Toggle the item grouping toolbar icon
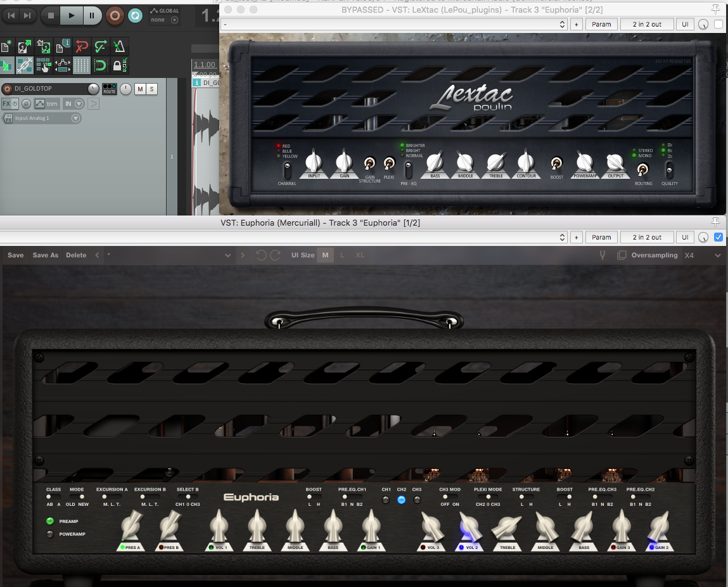 [25, 65]
